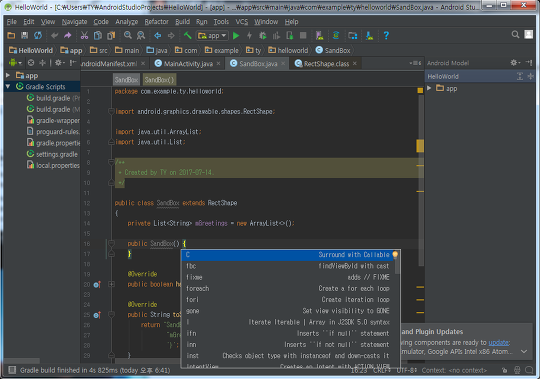Select proguard-rules file in tree
This screenshot has width=540, height=379.
tap(53, 131)
